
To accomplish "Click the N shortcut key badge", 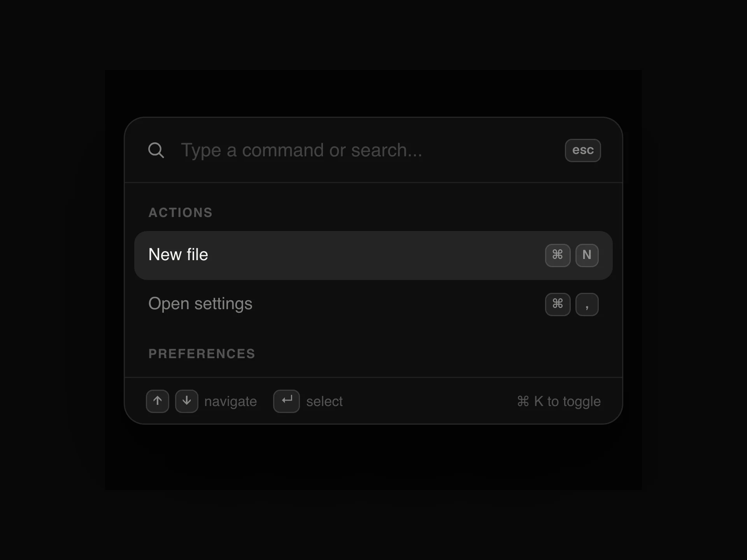I will tap(587, 255).
